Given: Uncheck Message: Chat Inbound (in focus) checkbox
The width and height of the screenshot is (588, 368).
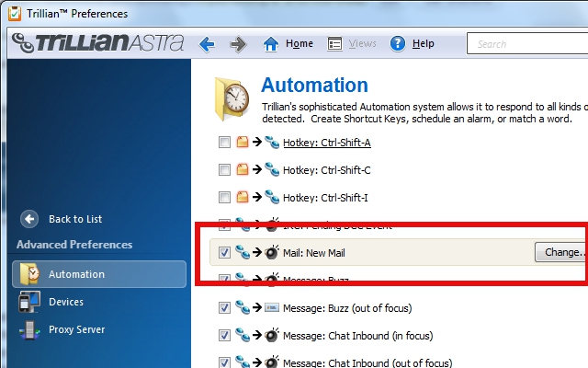Looking at the screenshot, I should click(x=224, y=335).
